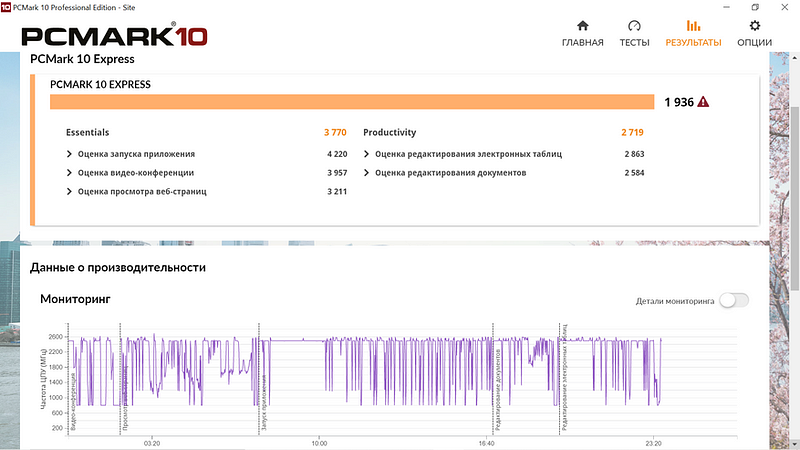This screenshot has width=800, height=450.
Task: Minimize the PCMark 10 window
Action: click(x=727, y=7)
